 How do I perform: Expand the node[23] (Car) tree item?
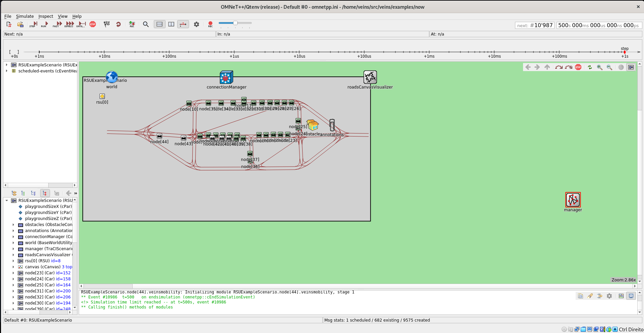pos(14,273)
